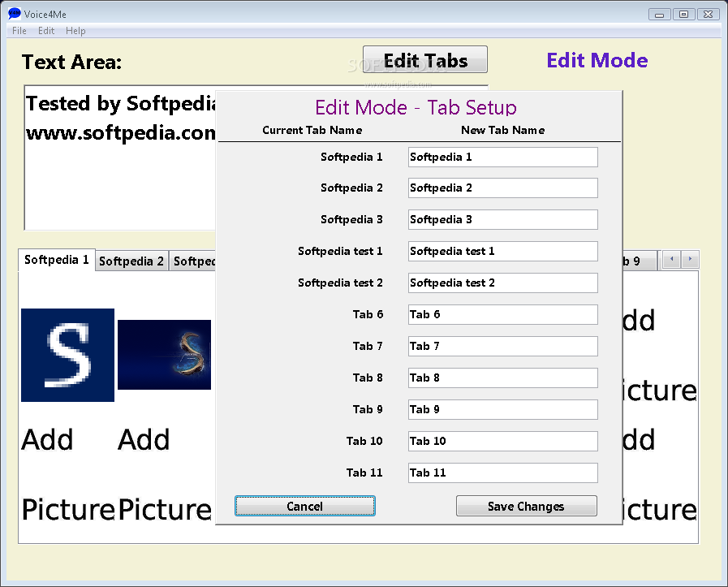This screenshot has height=587, width=728.
Task: Click the first 'Add' label under white S
Action: pos(47,439)
